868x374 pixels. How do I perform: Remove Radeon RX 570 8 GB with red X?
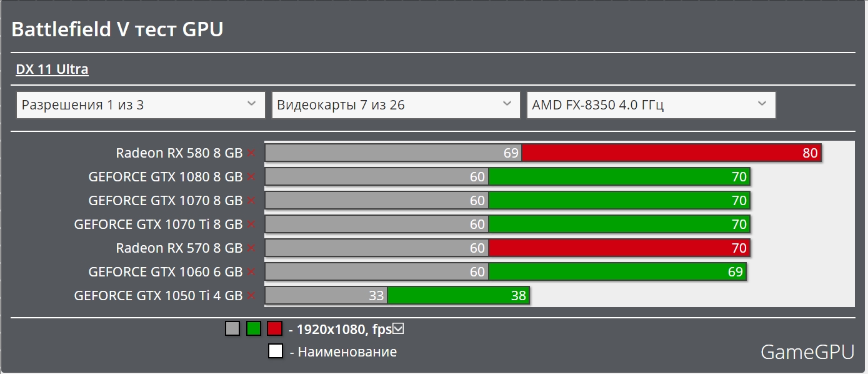click(251, 248)
